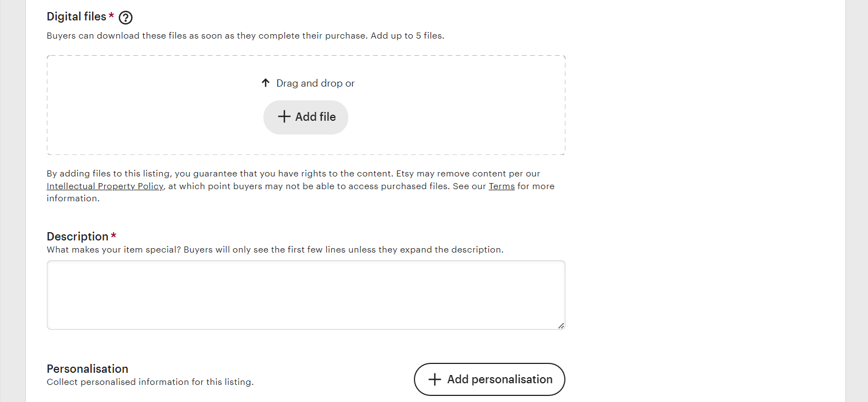The height and width of the screenshot is (402, 868).
Task: Open Etsy's Terms link
Action: coord(501,186)
